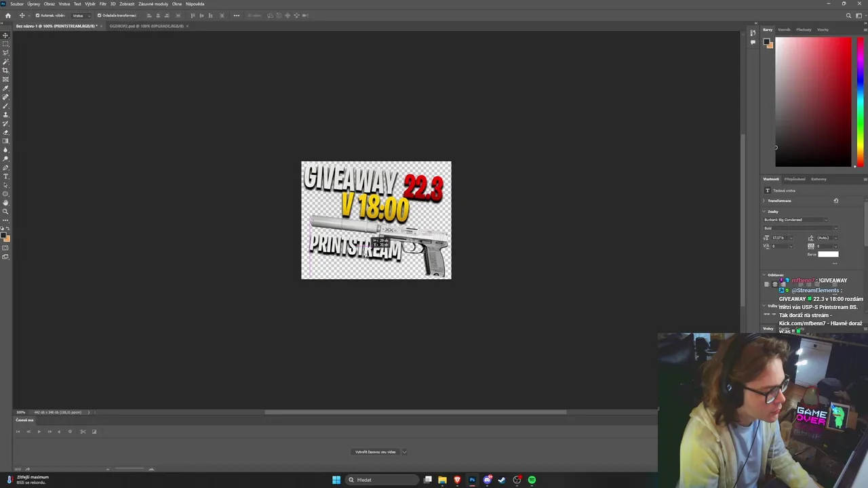Select the Blur tool
Viewport: 868px width, 488px height.
(x=5, y=150)
